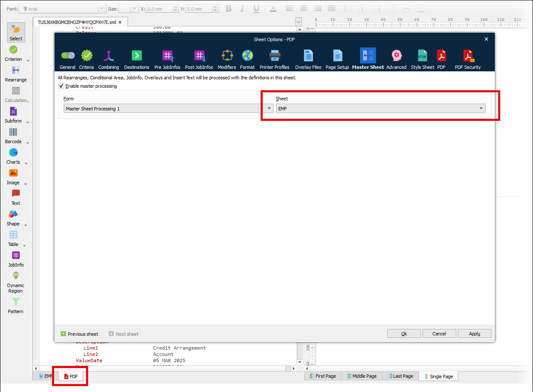This screenshot has width=533, height=392.
Task: Close the XML document tab
Action: click(120, 22)
